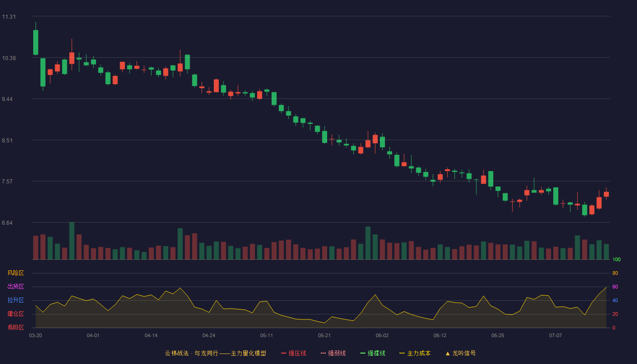637x364 pixels.
Task: Click the pink dashed 强弱线 legend marker
Action: [x=323, y=353]
